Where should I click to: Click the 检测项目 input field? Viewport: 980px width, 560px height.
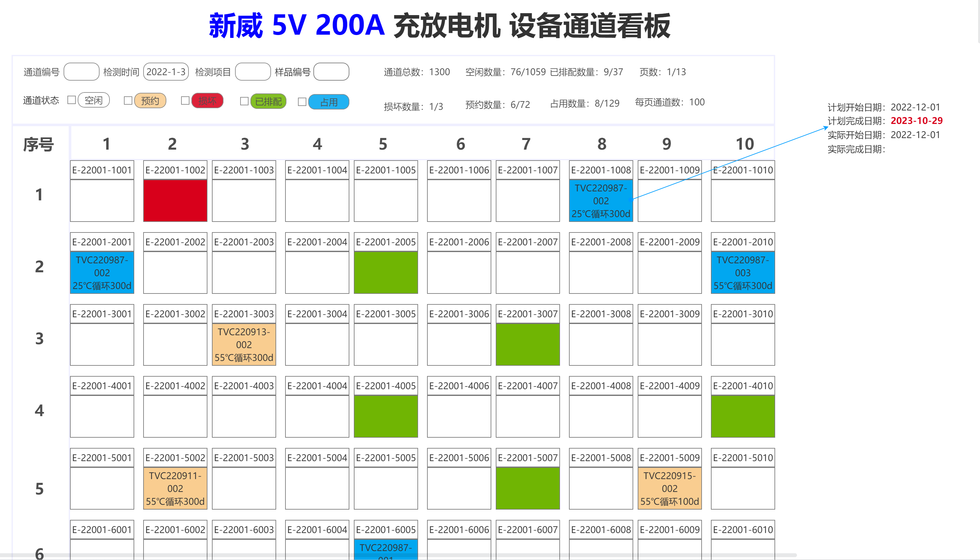pyautogui.click(x=253, y=72)
